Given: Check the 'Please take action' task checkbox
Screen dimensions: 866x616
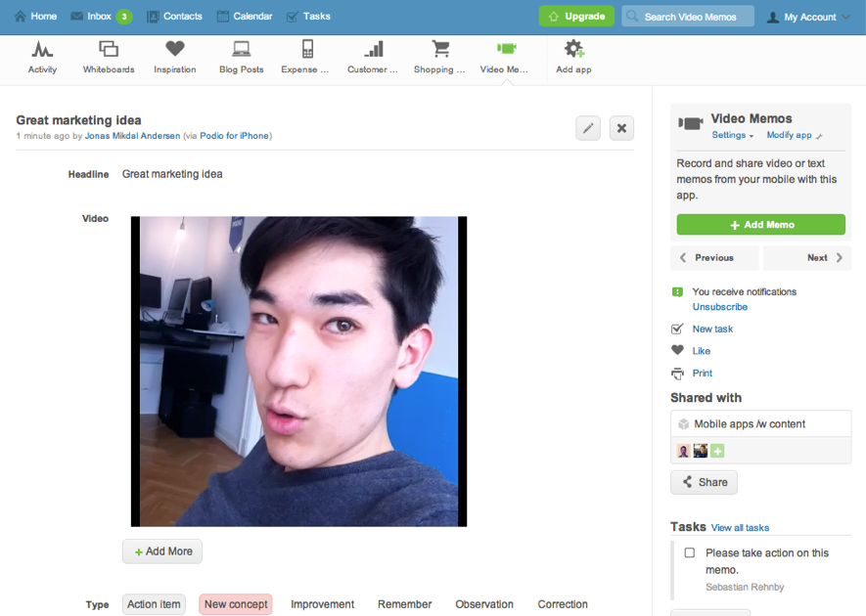Looking at the screenshot, I should (690, 553).
